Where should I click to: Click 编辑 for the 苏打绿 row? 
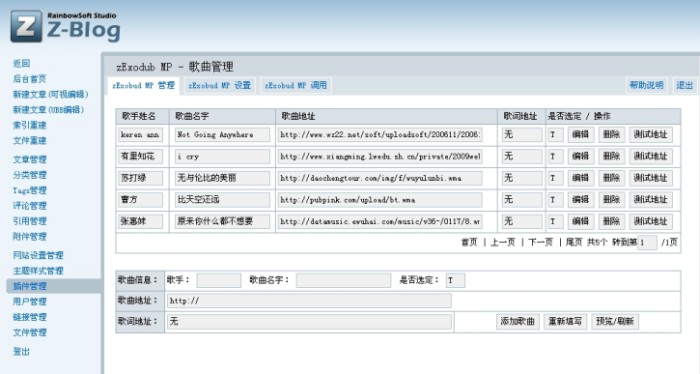(x=581, y=178)
